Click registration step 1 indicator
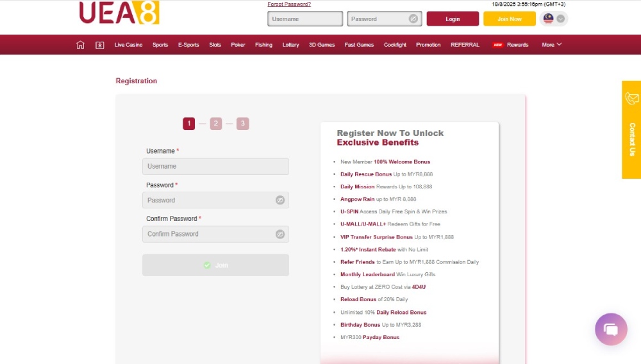641x364 pixels. (189, 124)
